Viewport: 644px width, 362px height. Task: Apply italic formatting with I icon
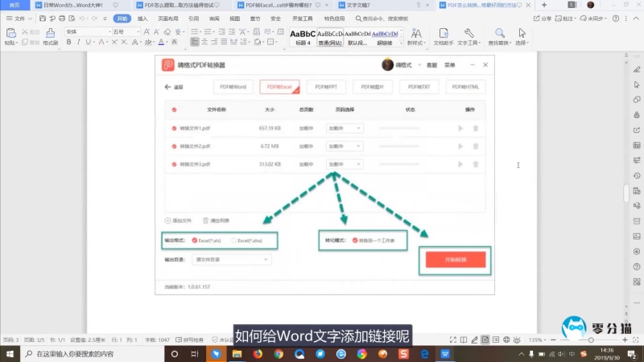(80, 42)
